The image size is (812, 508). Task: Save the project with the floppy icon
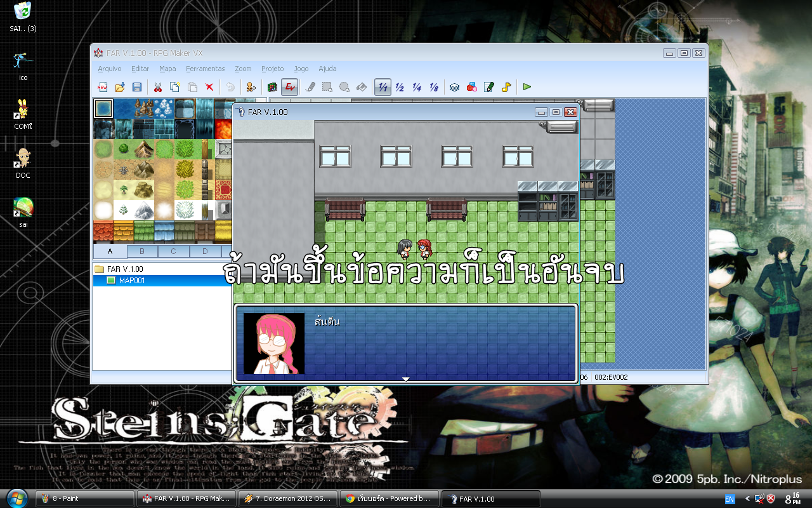(136, 87)
